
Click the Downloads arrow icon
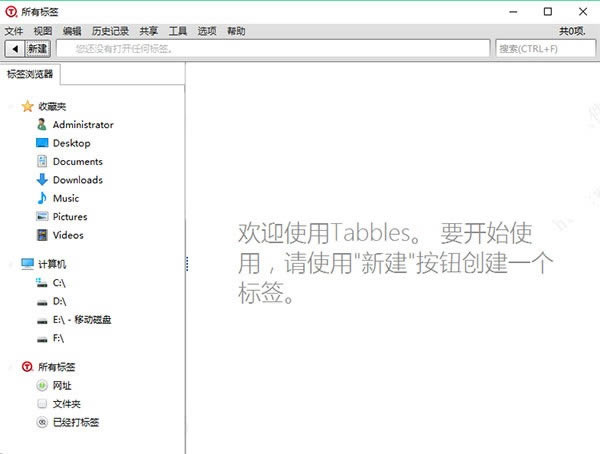[x=42, y=180]
